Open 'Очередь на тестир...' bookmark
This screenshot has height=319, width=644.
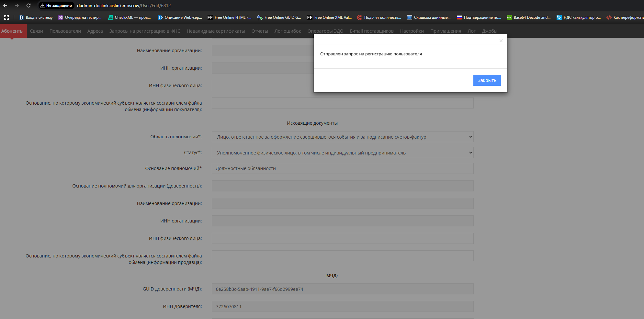[x=80, y=17]
